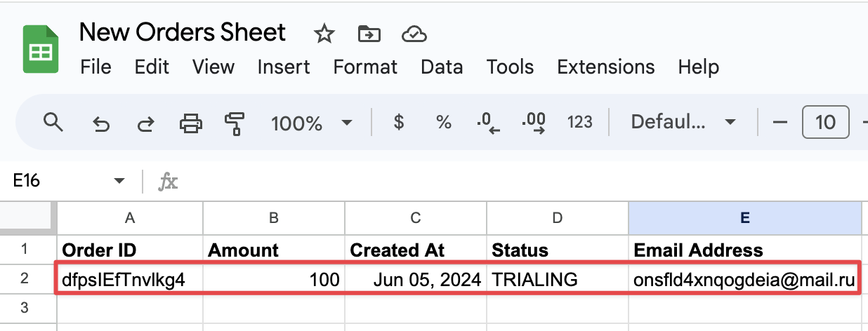Open the Insert menu
The image size is (868, 331).
pos(284,67)
